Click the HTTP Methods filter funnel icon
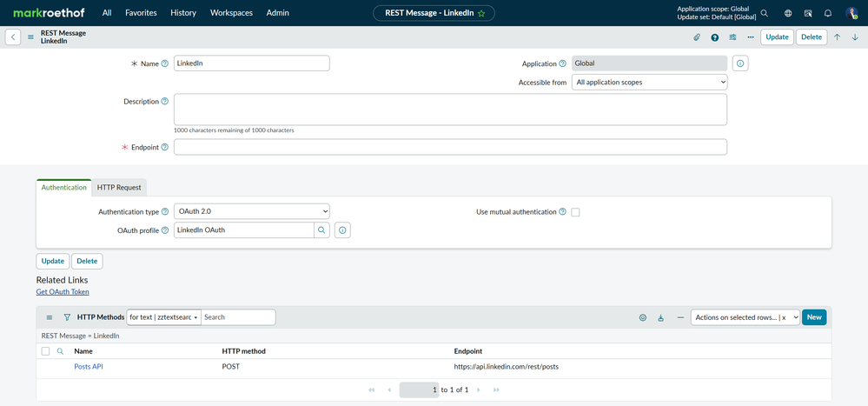The height and width of the screenshot is (406, 868). tap(67, 317)
